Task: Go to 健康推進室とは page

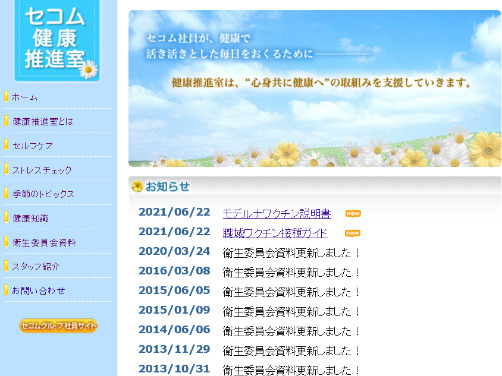Action: pyautogui.click(x=42, y=121)
